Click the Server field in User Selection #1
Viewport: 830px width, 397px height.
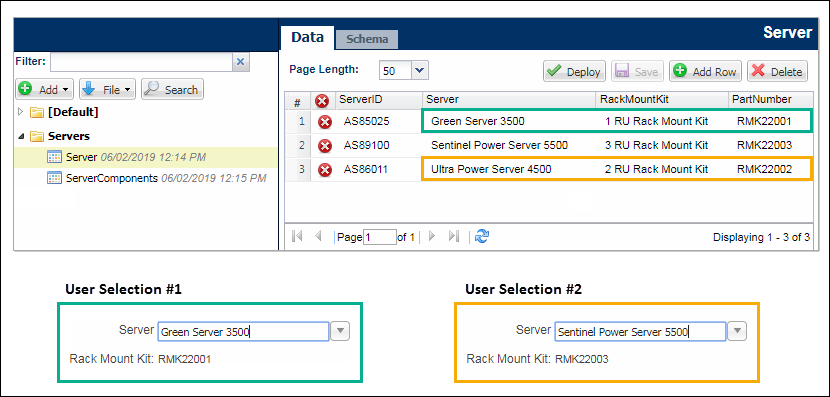243,332
